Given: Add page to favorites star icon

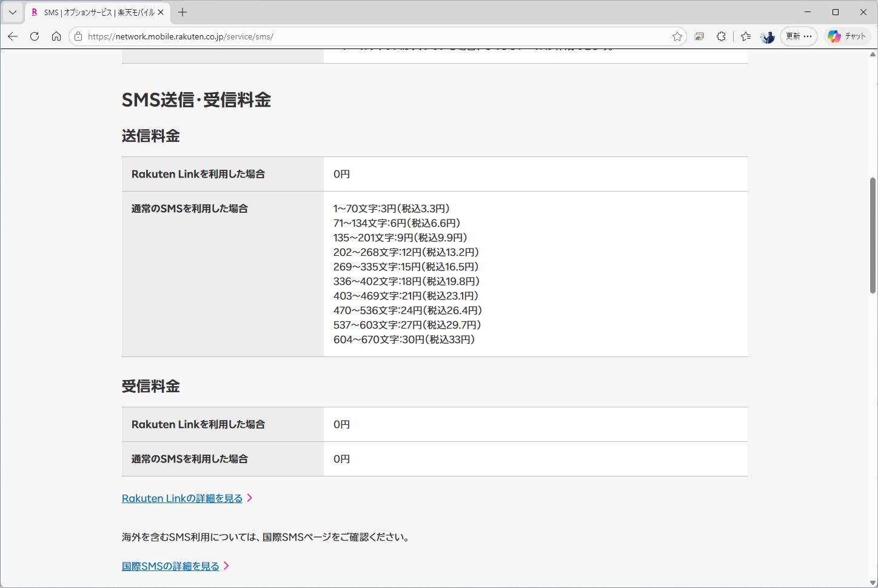Looking at the screenshot, I should (x=677, y=36).
